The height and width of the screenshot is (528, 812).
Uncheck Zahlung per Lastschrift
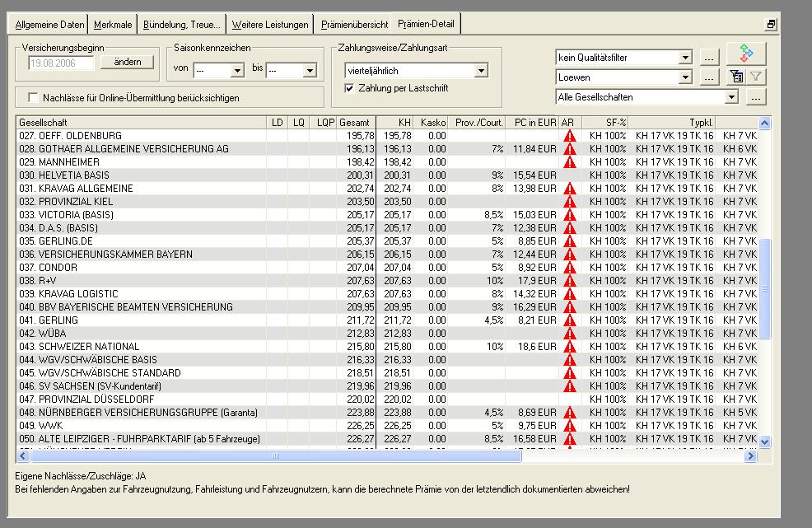350,88
